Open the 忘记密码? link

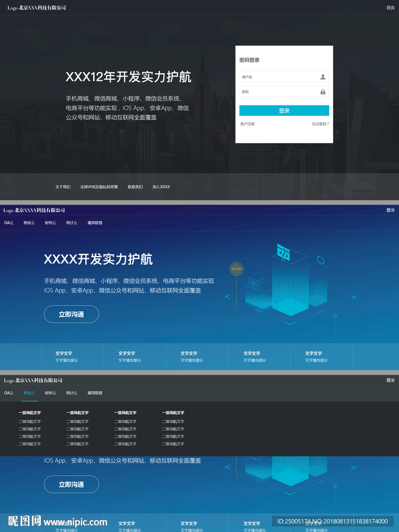pyautogui.click(x=321, y=124)
